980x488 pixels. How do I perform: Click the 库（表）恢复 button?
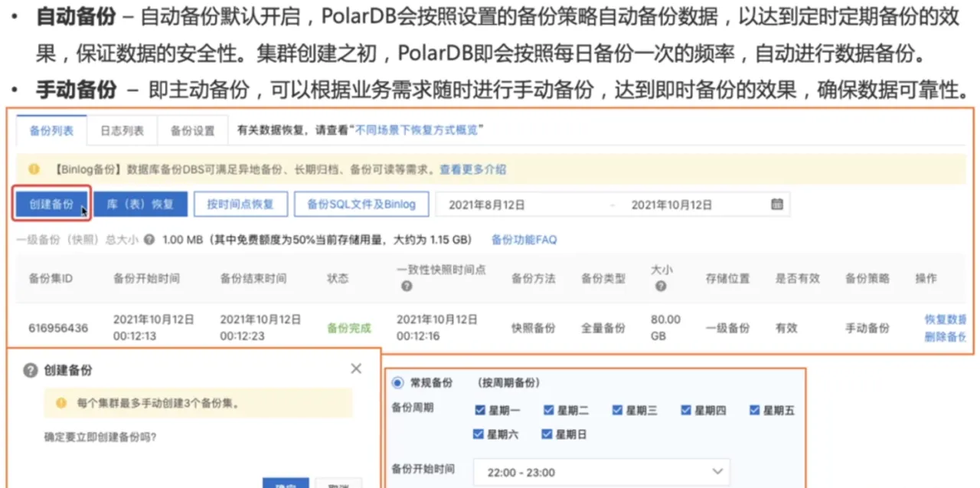(x=140, y=205)
